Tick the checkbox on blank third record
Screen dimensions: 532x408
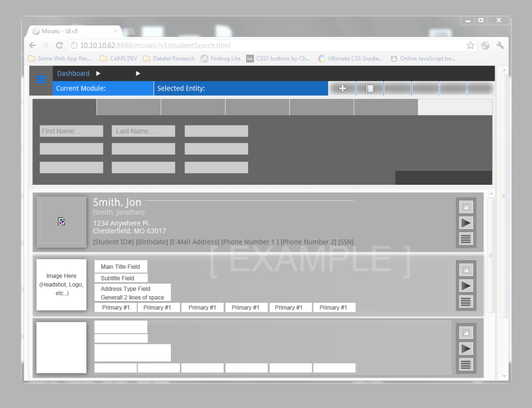click(466, 333)
